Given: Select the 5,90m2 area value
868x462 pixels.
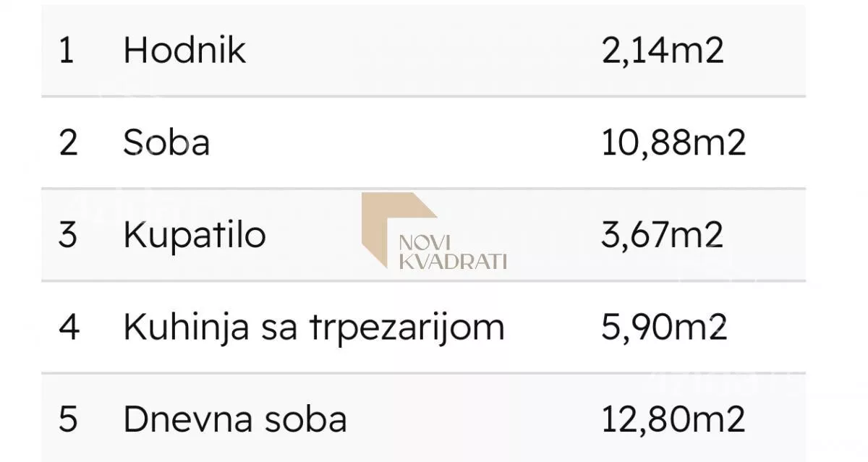Looking at the screenshot, I should [663, 327].
